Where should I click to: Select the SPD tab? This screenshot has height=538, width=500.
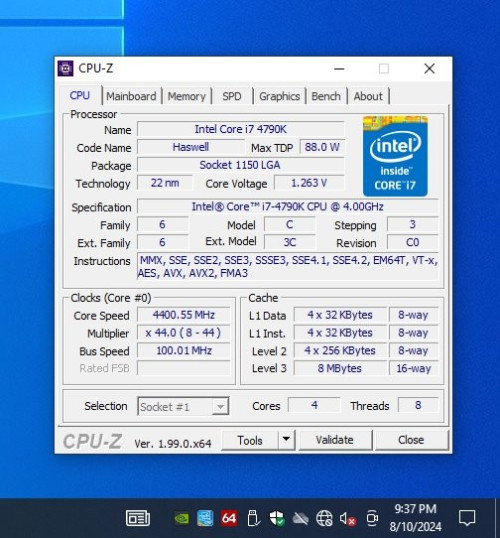point(232,96)
